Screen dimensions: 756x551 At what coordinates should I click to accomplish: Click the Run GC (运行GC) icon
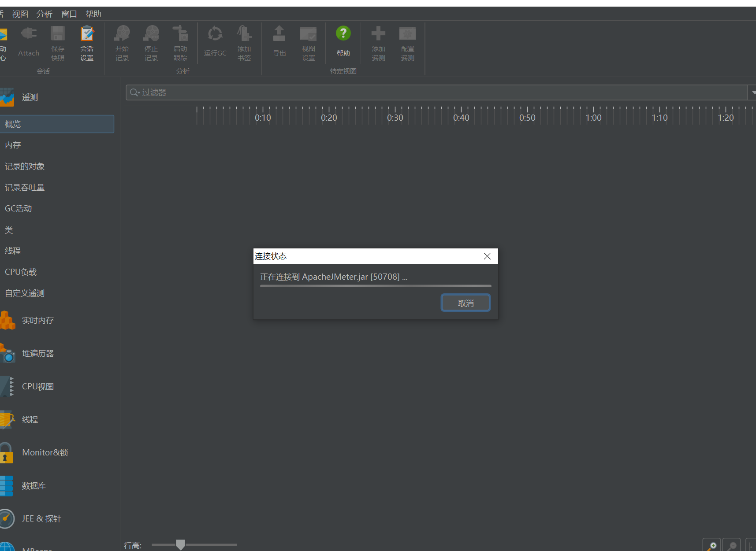point(215,33)
